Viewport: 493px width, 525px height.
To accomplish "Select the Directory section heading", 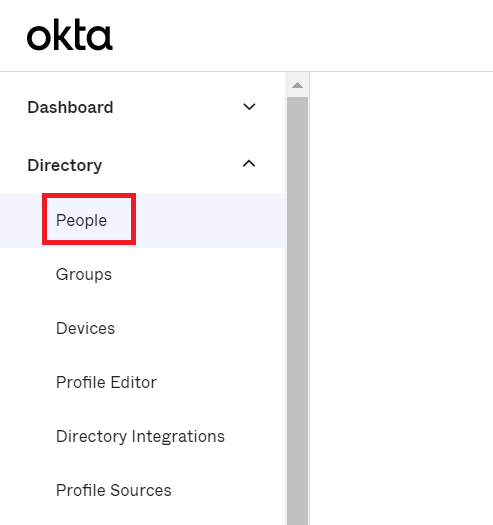I will [65, 165].
